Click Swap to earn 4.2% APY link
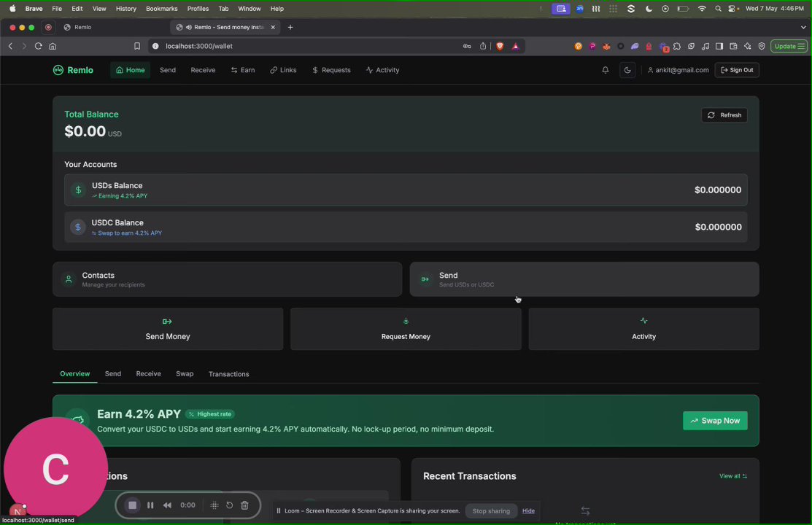 click(x=127, y=233)
